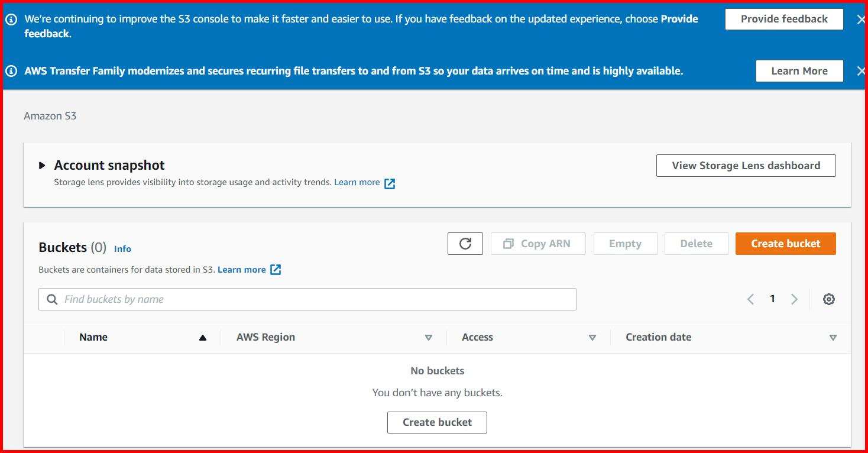The width and height of the screenshot is (868, 453).
Task: Click the orange Create bucket button
Action: point(785,243)
